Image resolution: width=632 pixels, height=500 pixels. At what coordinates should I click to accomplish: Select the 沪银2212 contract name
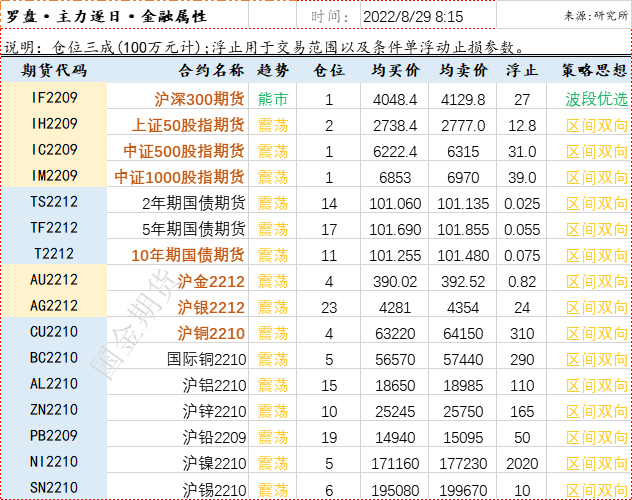pos(211,307)
